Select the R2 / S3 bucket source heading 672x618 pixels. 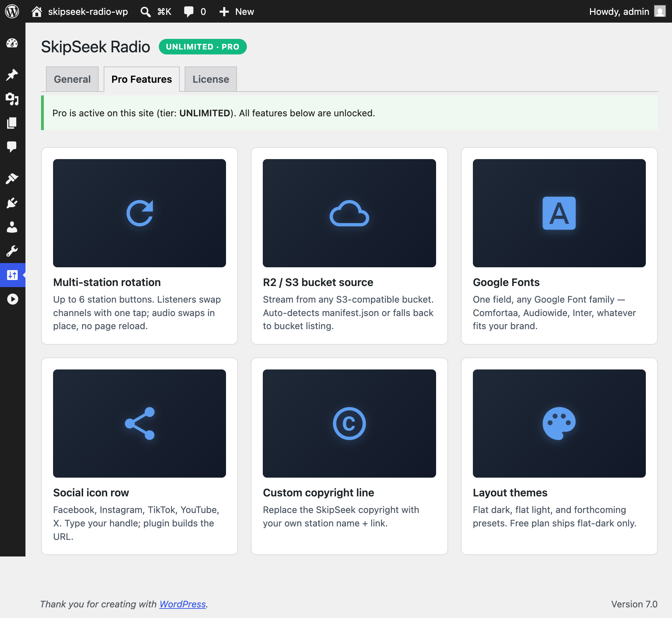click(318, 282)
